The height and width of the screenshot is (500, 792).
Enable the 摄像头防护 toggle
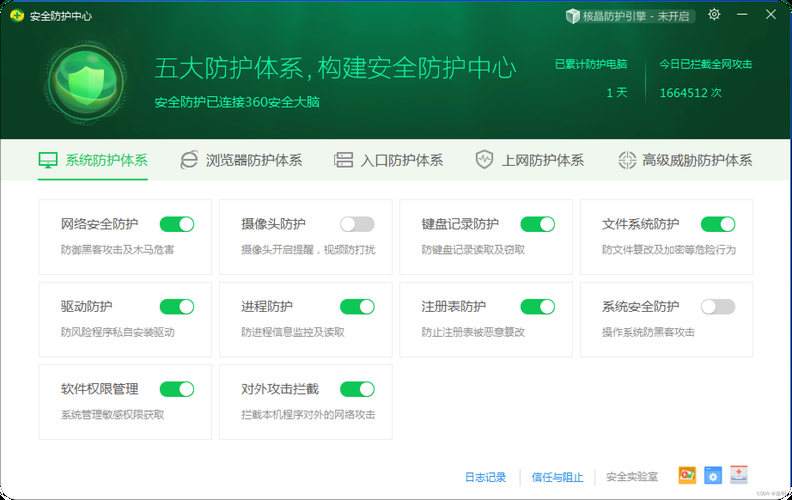tap(357, 224)
